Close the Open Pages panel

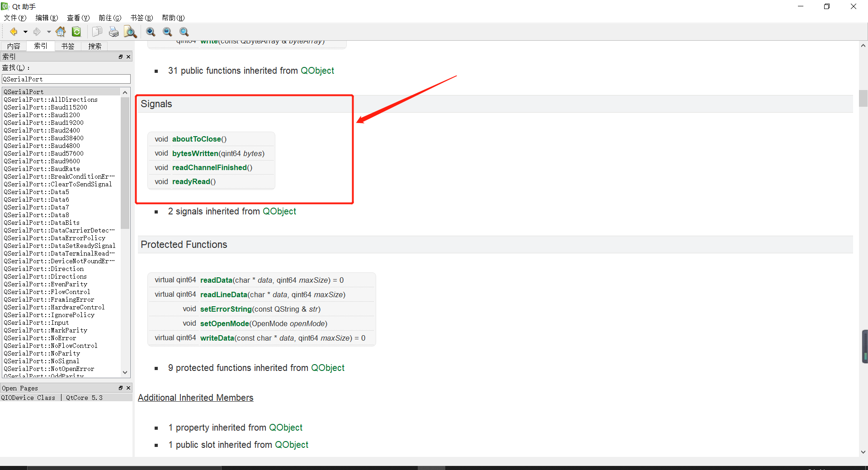pos(128,388)
